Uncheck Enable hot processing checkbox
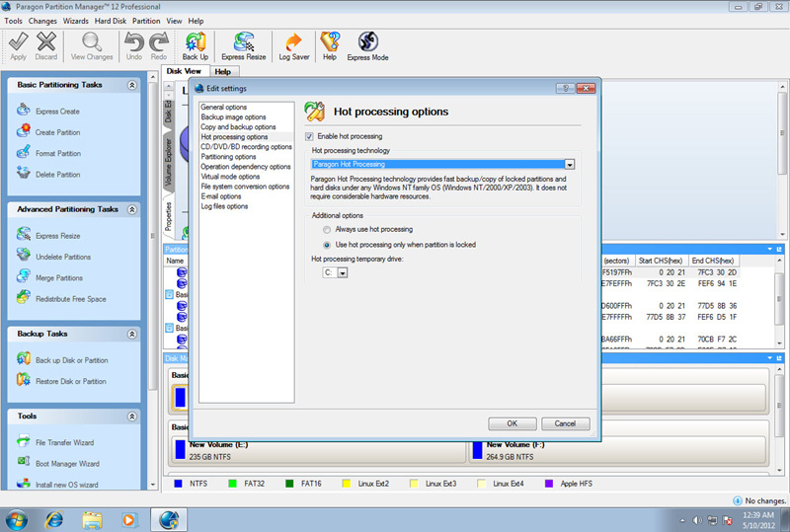 (309, 136)
